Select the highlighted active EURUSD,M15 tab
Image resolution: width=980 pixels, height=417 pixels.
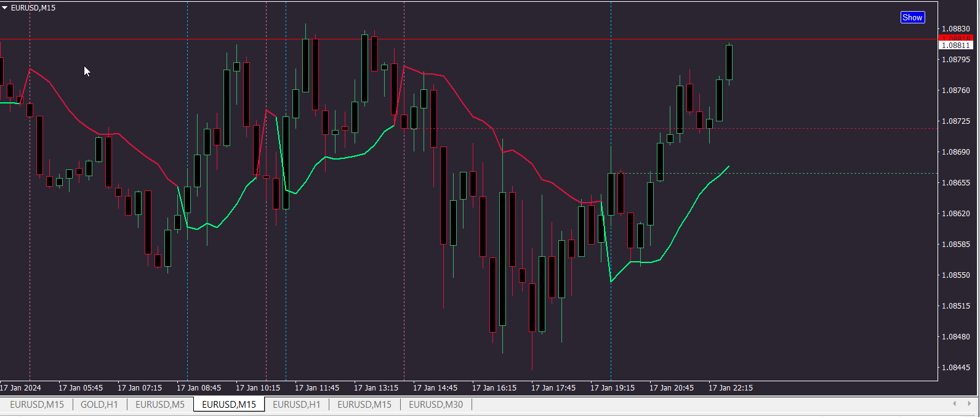[x=229, y=404]
